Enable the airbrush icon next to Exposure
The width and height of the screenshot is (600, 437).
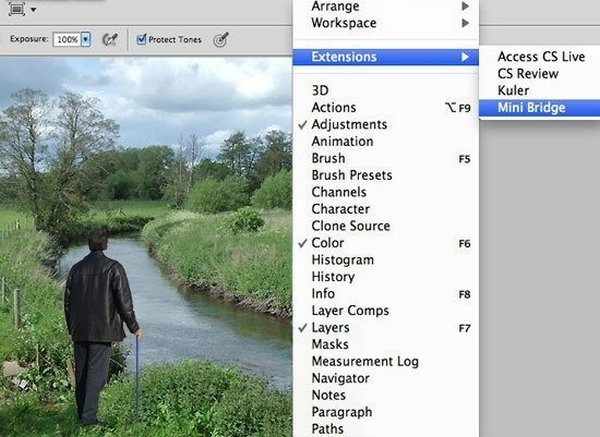pyautogui.click(x=110, y=39)
